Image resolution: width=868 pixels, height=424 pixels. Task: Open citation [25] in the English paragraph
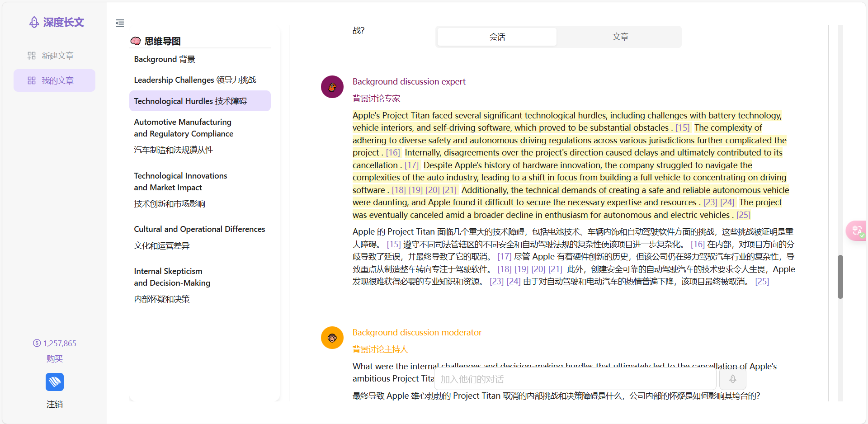pos(743,215)
